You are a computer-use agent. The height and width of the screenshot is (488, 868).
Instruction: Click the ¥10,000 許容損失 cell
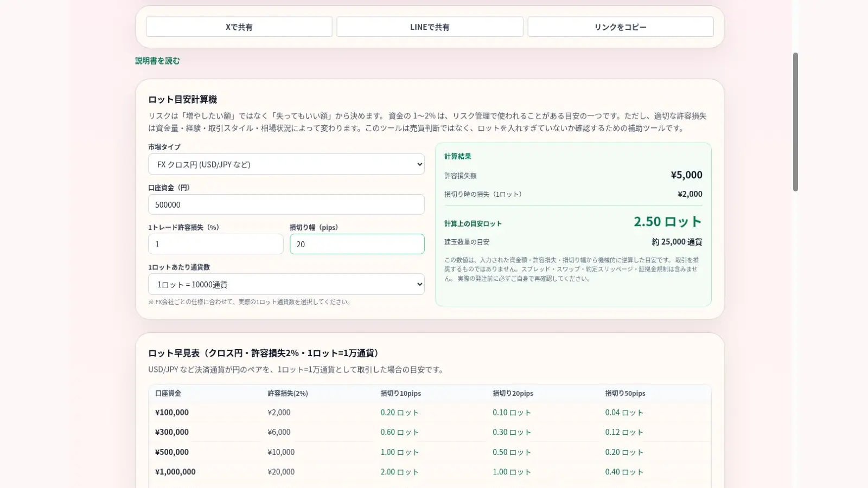point(281,452)
